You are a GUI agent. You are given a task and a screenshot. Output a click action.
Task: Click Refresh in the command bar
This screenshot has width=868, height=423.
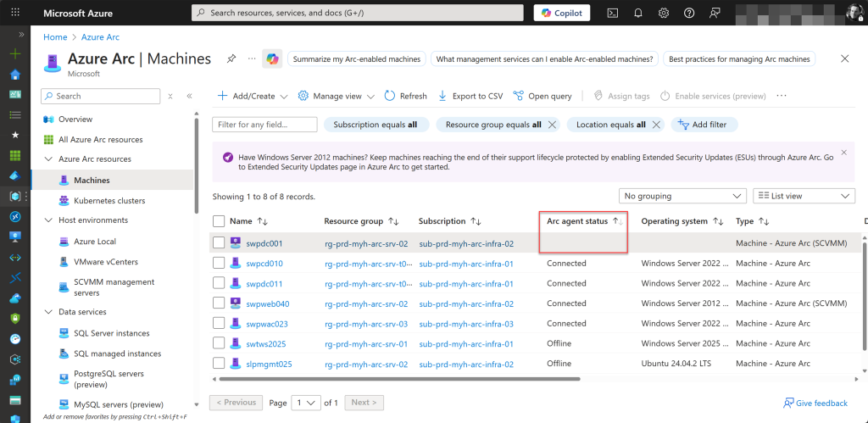405,97
